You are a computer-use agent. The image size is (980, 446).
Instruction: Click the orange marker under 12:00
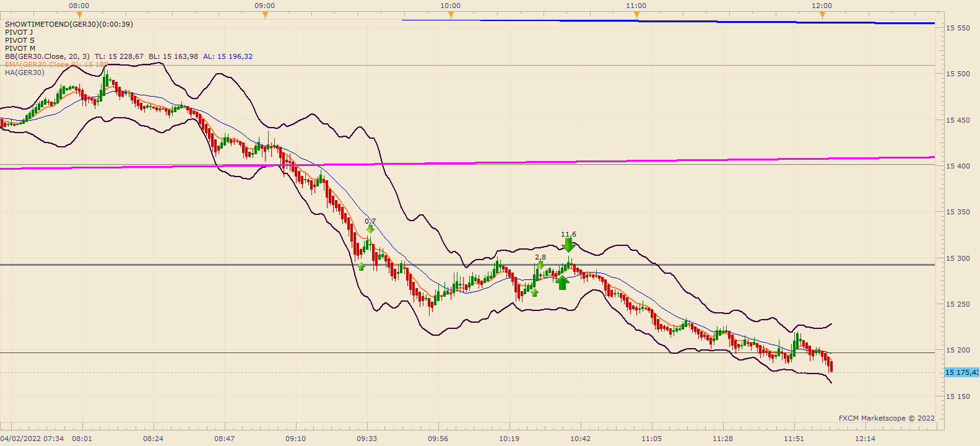click(822, 15)
